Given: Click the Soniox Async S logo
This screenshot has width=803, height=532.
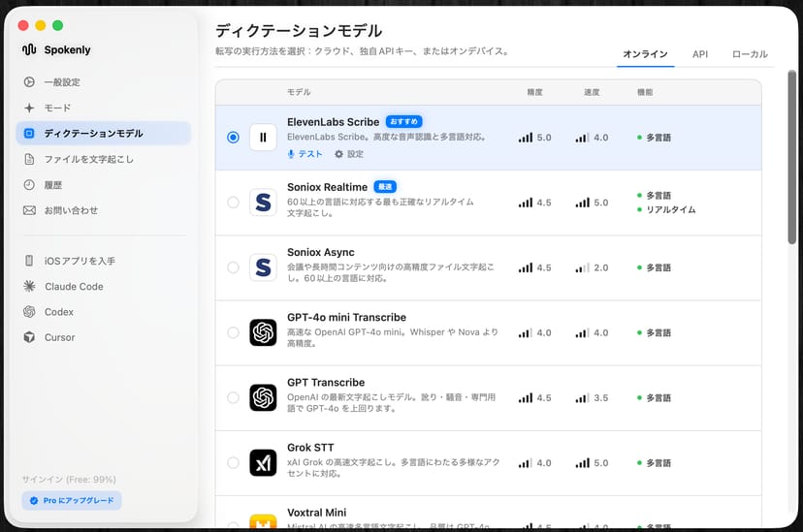Looking at the screenshot, I should coord(263,267).
